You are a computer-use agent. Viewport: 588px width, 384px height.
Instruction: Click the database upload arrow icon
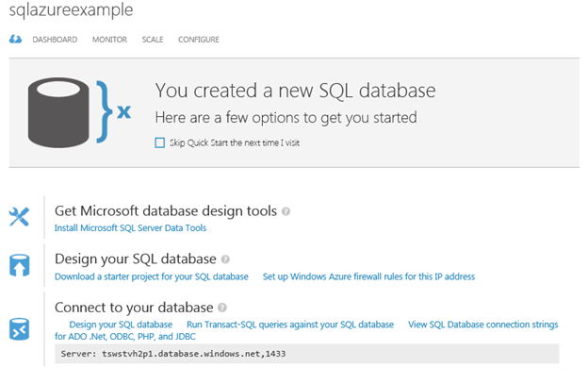pyautogui.click(x=19, y=265)
